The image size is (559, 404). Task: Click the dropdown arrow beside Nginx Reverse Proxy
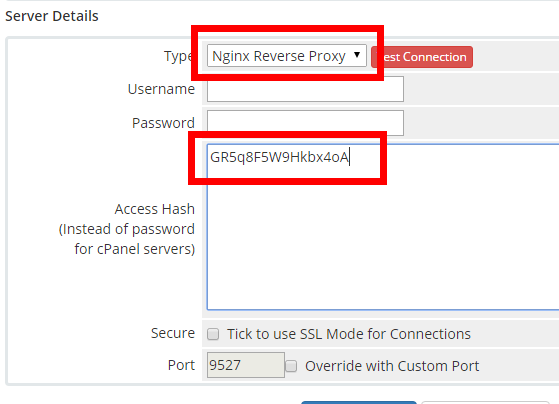click(x=357, y=55)
